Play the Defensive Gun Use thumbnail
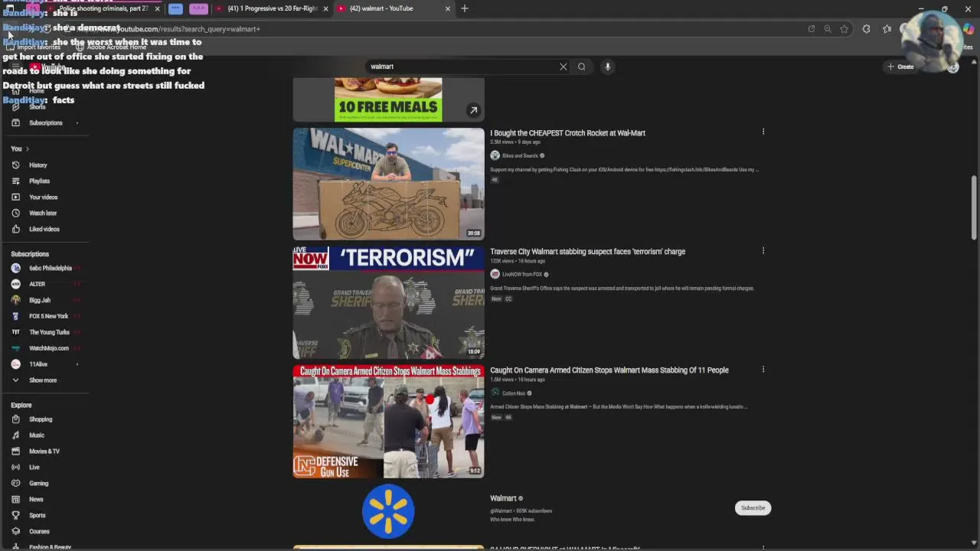This screenshot has width=980, height=551. tap(388, 421)
